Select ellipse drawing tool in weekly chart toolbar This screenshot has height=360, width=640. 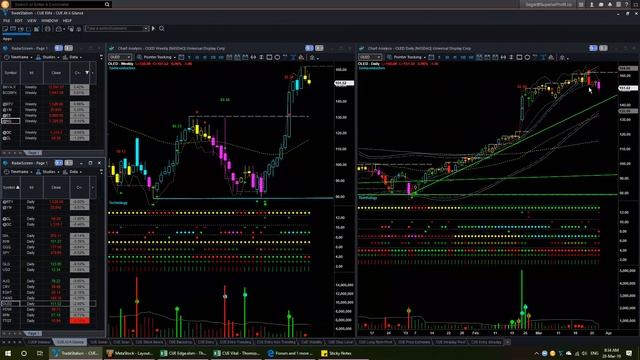(277, 57)
